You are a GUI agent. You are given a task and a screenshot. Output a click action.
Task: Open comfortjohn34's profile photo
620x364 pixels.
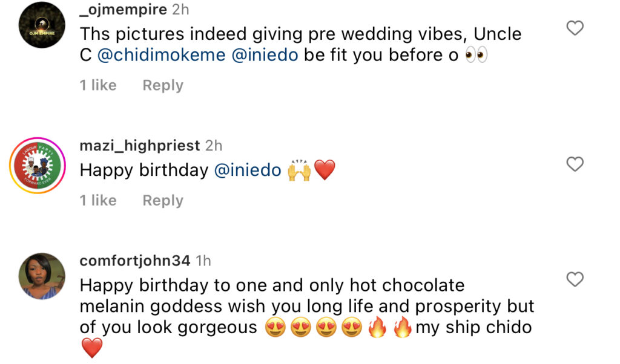pyautogui.click(x=42, y=276)
